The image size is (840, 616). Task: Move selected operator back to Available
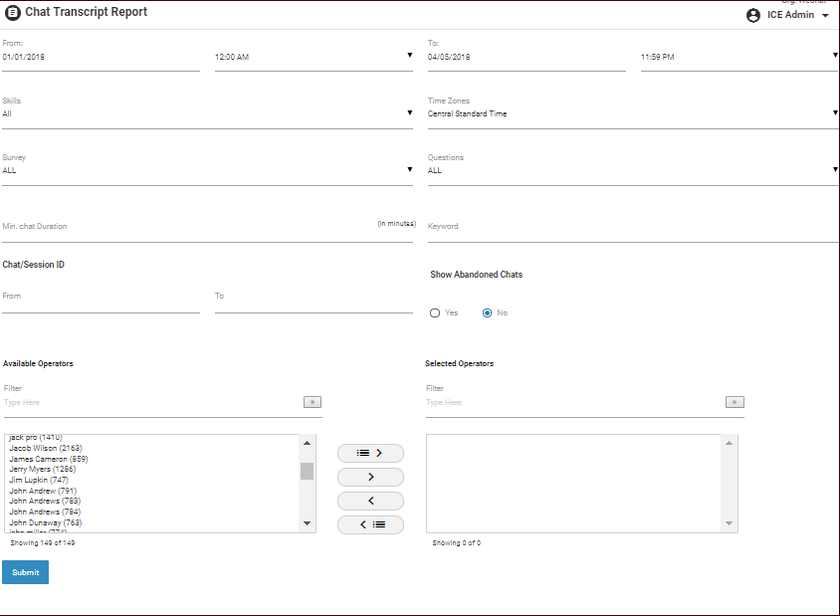[x=370, y=501]
